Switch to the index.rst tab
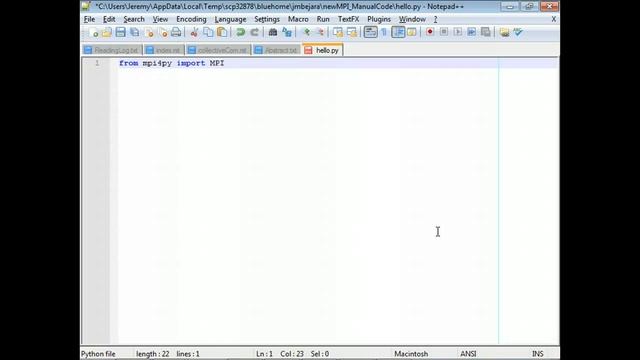 click(x=163, y=50)
